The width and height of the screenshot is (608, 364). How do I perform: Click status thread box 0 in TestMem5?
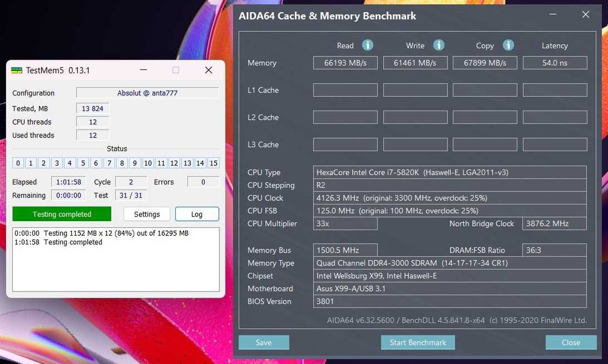[x=18, y=163]
